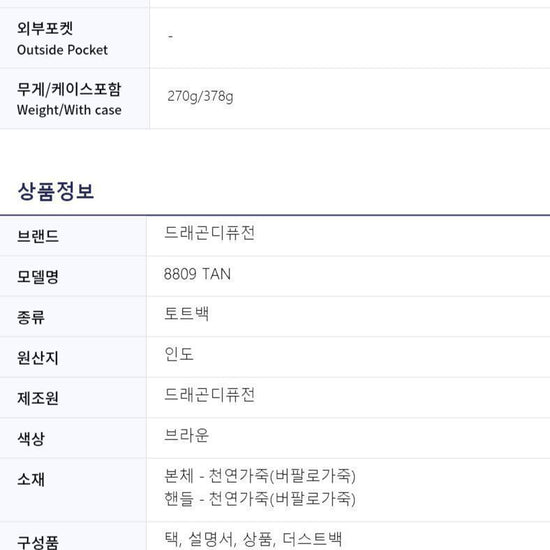Click the manufacturer value 드래곤디퓨전
Screen dimensions: 550x550
tap(209, 395)
